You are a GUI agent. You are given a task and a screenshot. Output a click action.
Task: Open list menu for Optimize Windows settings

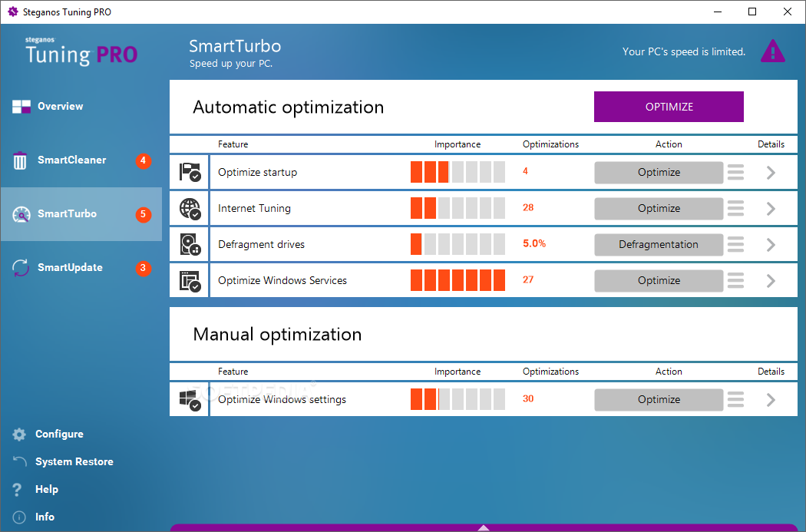point(735,399)
